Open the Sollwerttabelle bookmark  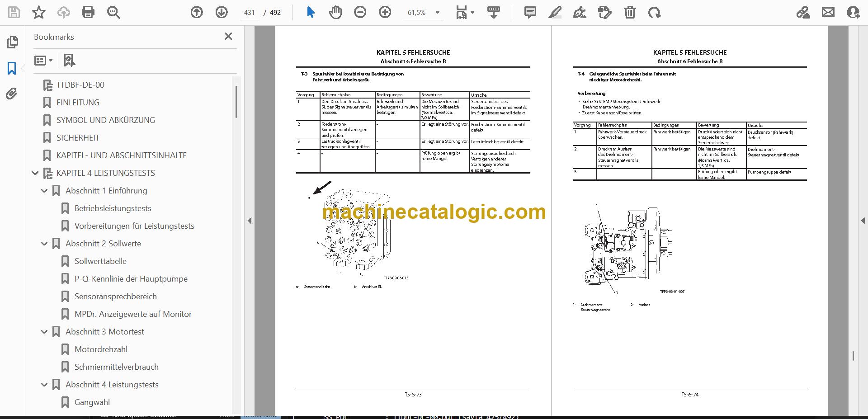tap(100, 261)
